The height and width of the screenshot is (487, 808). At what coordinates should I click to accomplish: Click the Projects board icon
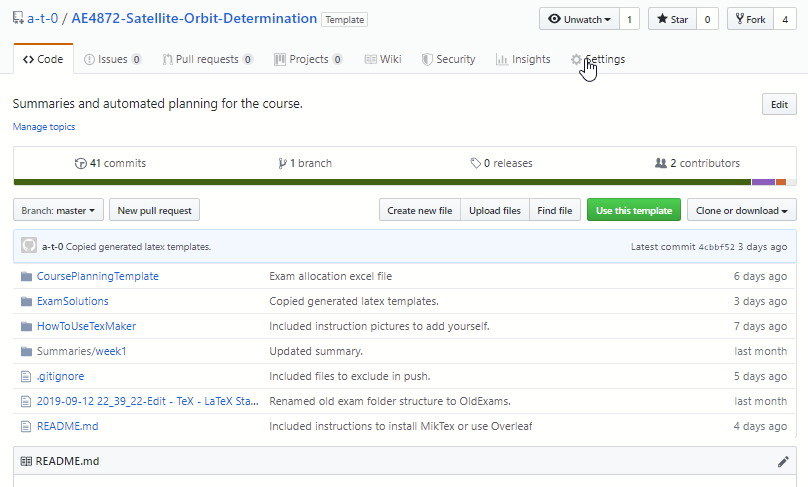click(280, 60)
